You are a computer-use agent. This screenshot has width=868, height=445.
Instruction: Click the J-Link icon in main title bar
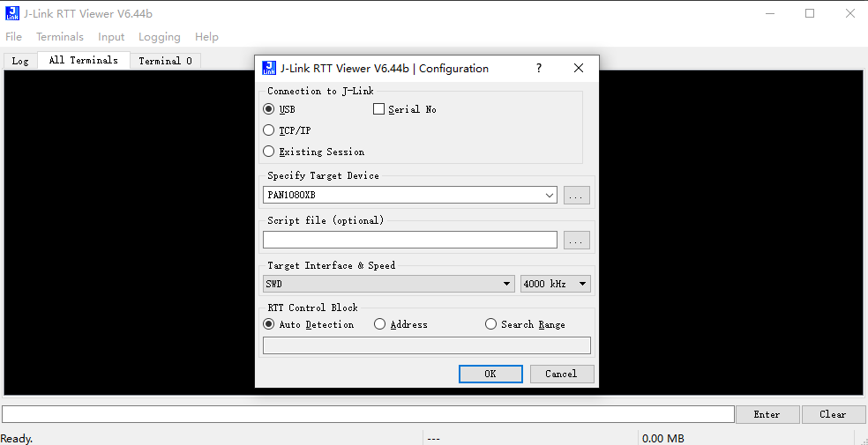pos(12,13)
